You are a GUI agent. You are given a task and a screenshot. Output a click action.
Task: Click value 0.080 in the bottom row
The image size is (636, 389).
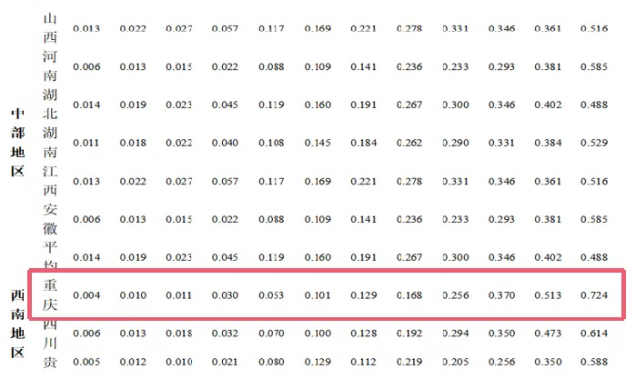271,362
